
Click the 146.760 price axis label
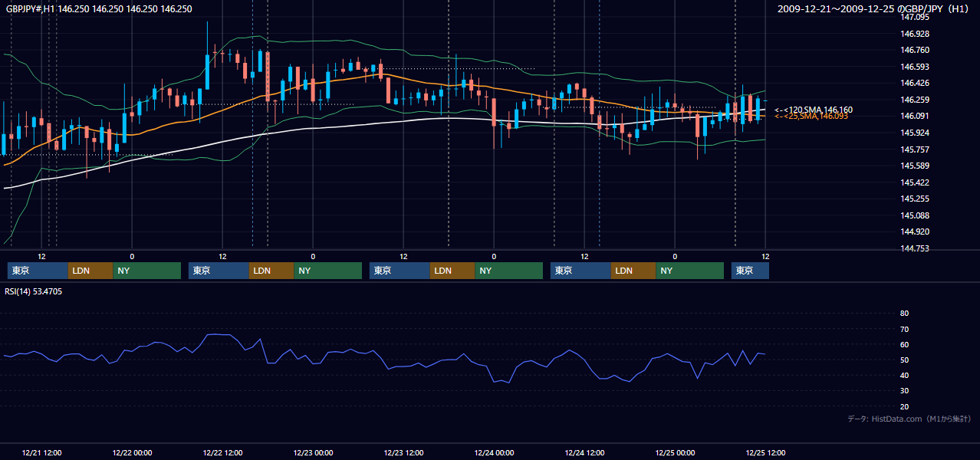915,50
